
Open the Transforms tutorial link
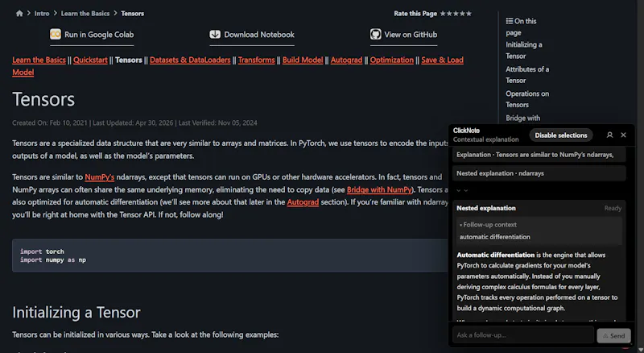(256, 60)
